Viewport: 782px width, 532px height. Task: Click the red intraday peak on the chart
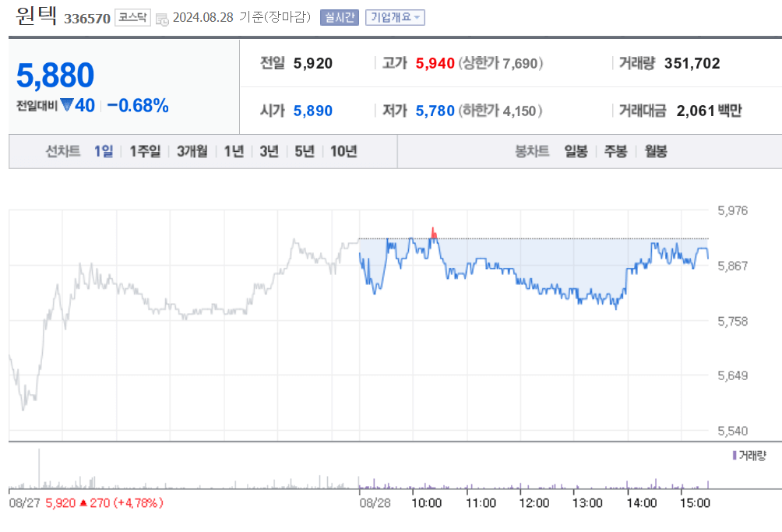click(x=433, y=233)
